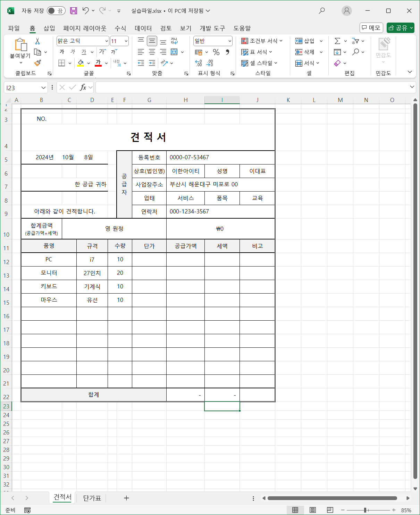Toggle Underline formatting 가
This screenshot has height=515, width=420.
coord(84,52)
